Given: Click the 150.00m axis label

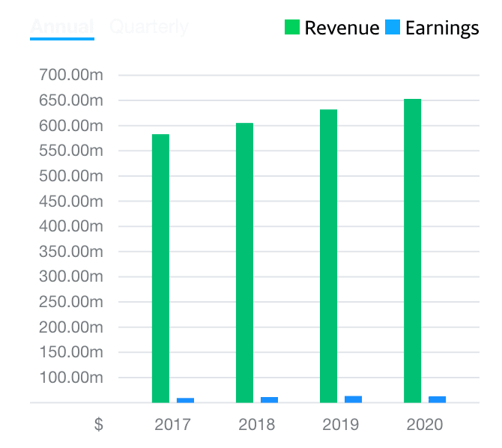Looking at the screenshot, I should coord(71,352).
